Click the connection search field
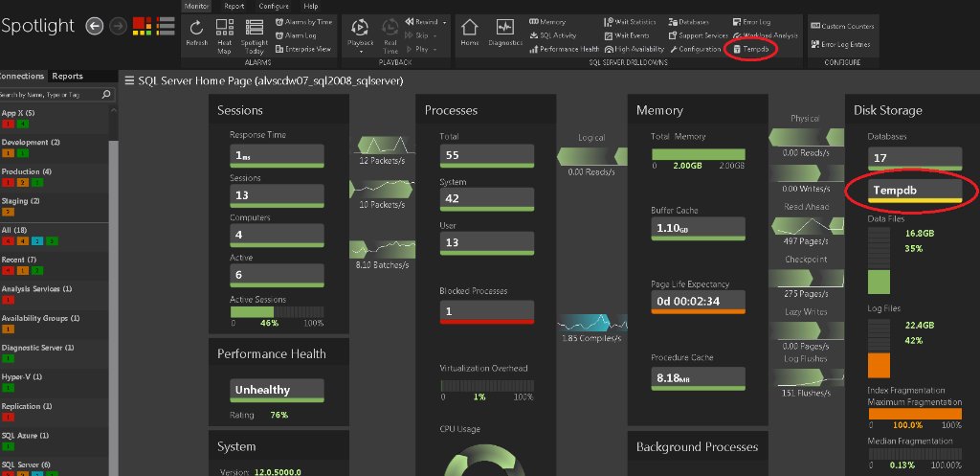Image resolution: width=980 pixels, height=476 pixels. tap(49, 95)
